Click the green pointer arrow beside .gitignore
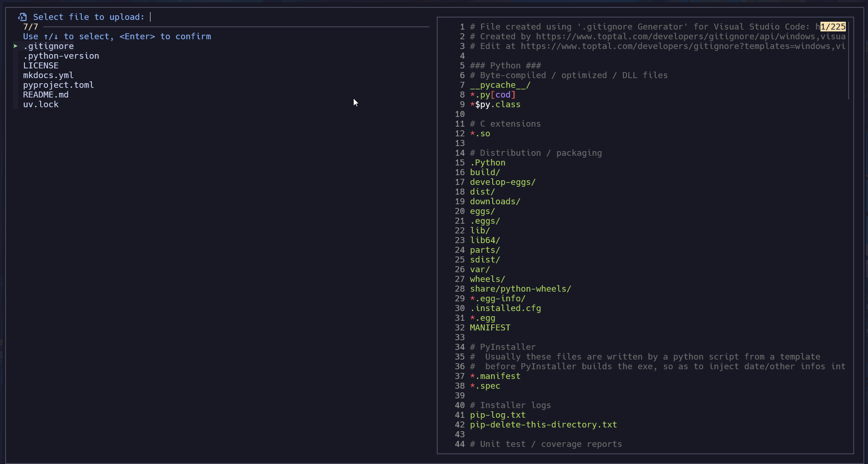The image size is (868, 464). [15, 46]
